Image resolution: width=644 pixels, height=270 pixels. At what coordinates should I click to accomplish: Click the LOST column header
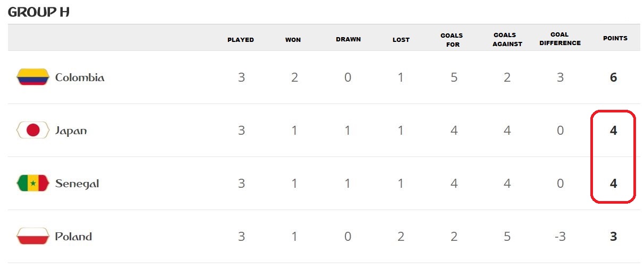pos(401,40)
